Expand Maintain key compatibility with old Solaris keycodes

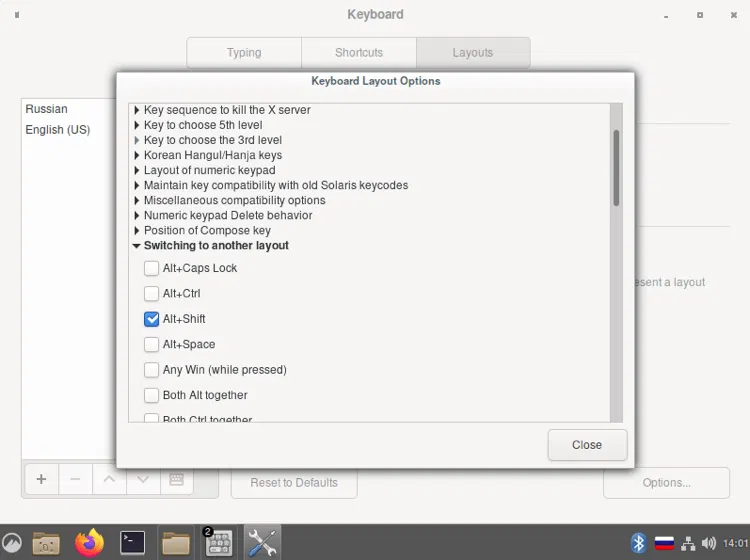(137, 185)
